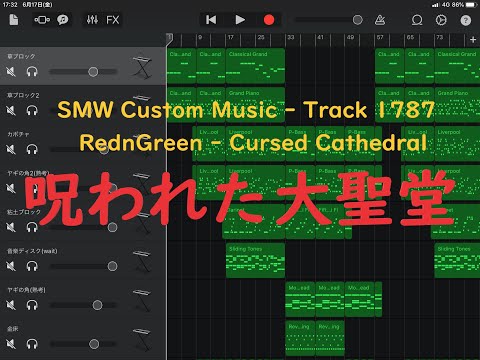The height and width of the screenshot is (360, 480).
Task: Jump to bar 41 ruler marker
Action: [x=320, y=37]
